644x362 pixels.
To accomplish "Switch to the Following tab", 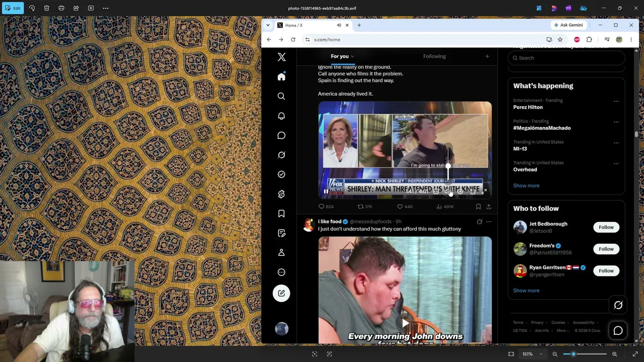I will (434, 56).
